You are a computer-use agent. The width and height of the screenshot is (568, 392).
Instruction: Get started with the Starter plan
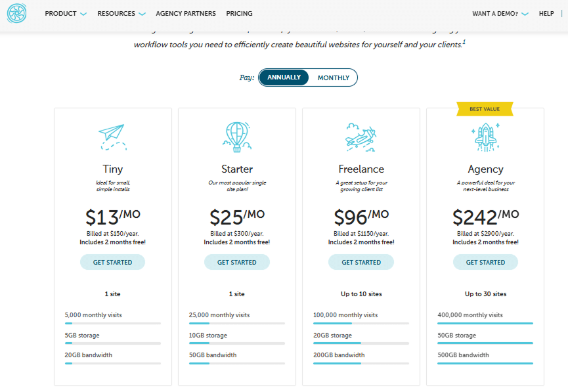click(x=237, y=262)
